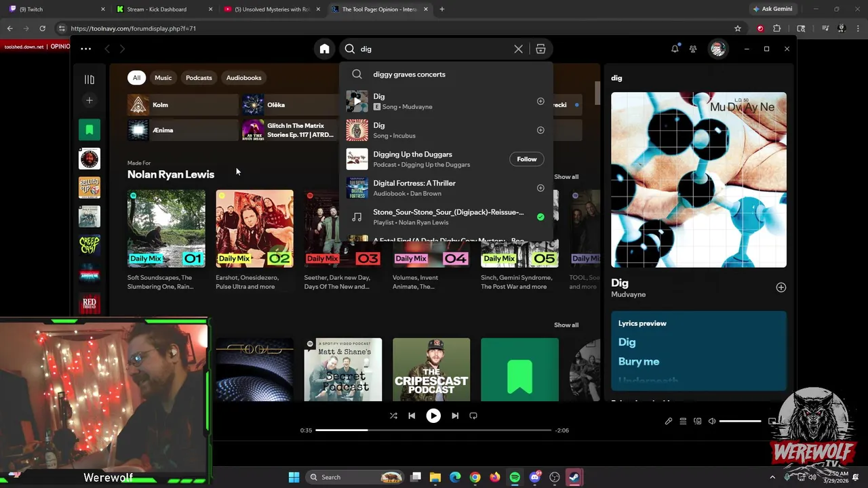This screenshot has height=488, width=868.
Task: Adjust Spotify volume slider
Action: tap(740, 422)
